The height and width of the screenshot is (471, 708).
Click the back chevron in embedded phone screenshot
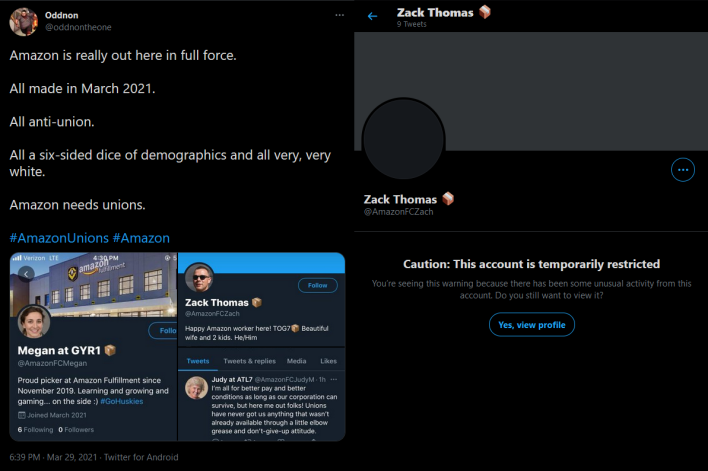click(x=26, y=274)
